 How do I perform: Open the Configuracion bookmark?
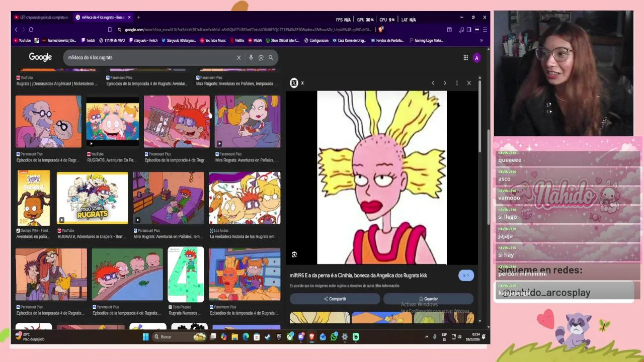tap(316, 41)
